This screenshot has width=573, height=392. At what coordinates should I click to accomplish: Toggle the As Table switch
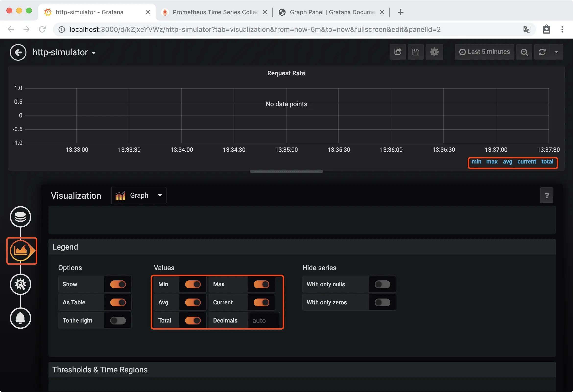click(118, 302)
